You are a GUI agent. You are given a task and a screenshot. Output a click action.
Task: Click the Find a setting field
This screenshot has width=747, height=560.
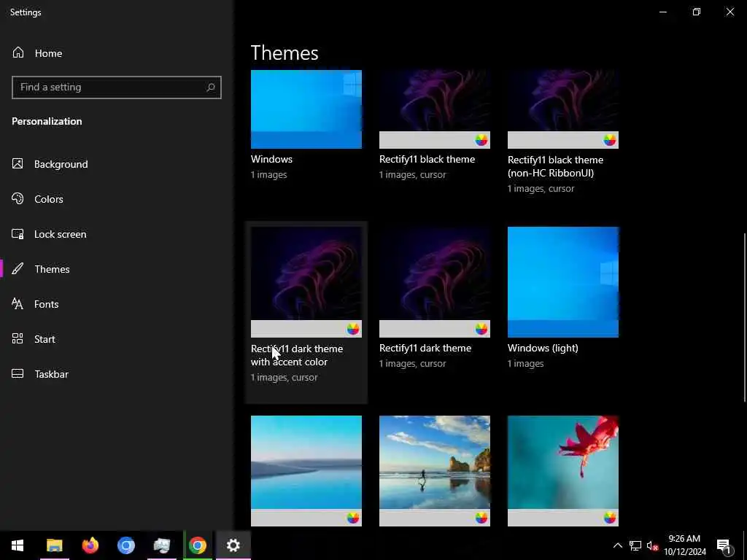point(117,87)
